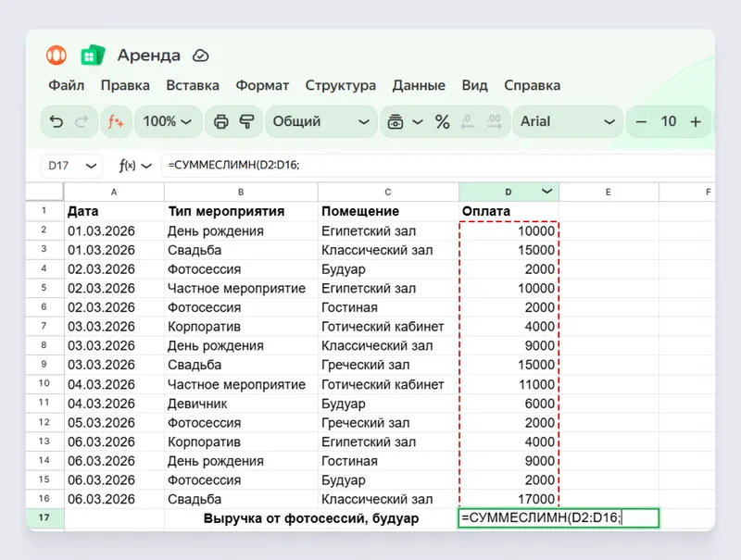Expand the f(x) function dropdown beside formula bar
Viewport: 741px width, 560px height.
146,166
